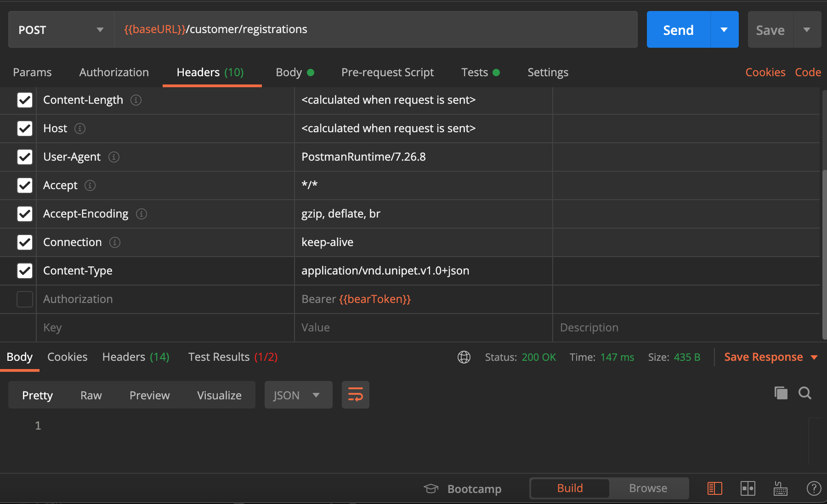Viewport: 827px width, 504px height.
Task: Open the JSON response format dropdown
Action: 298,394
